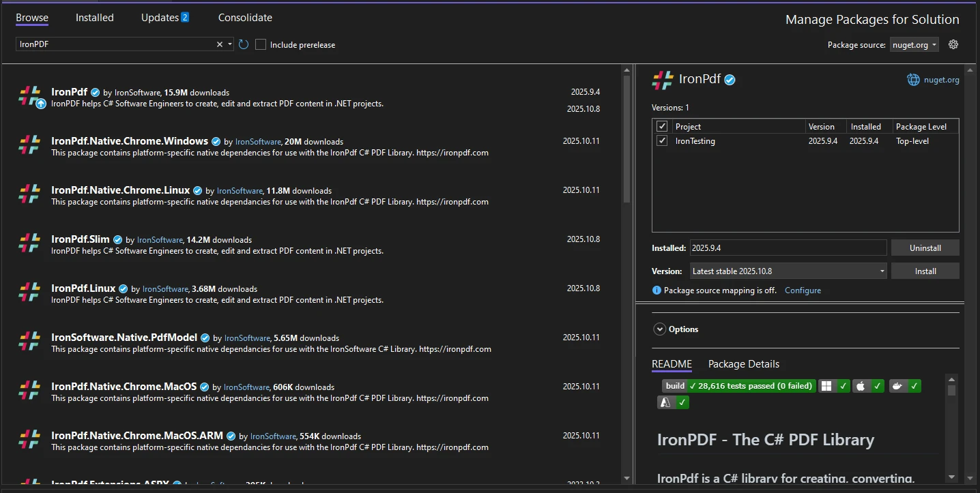This screenshot has width=980, height=493.
Task: Open the Package source dropdown
Action: coord(914,44)
